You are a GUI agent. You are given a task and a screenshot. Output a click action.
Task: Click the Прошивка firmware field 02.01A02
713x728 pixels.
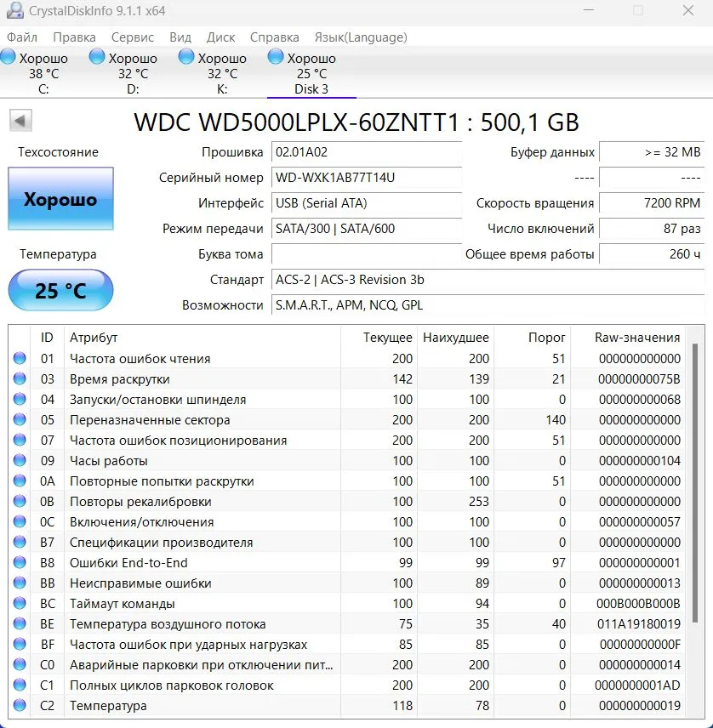(367, 152)
